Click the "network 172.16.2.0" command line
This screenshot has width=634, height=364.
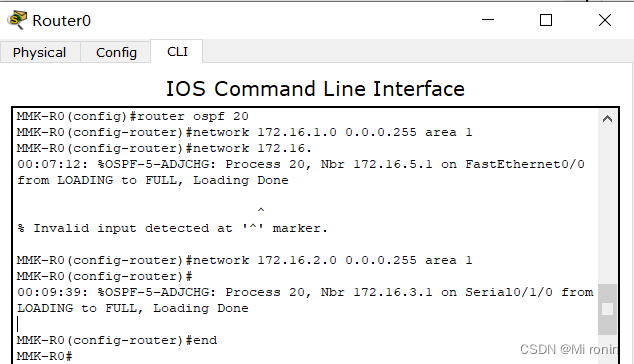point(244,260)
